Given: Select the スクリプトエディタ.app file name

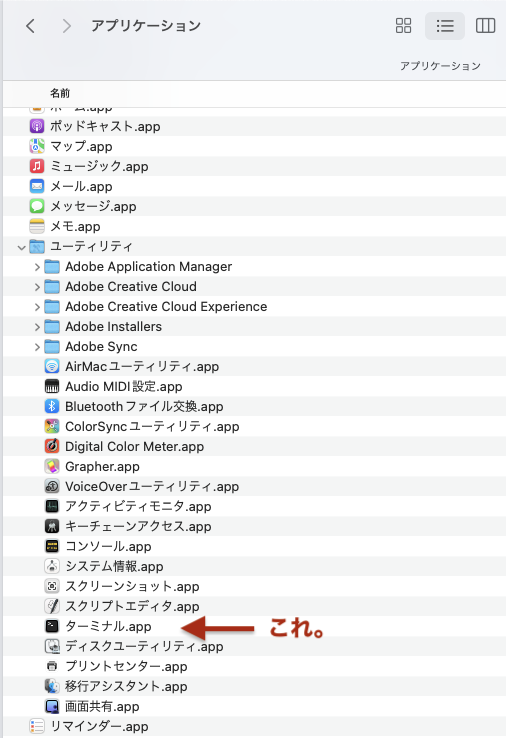Looking at the screenshot, I should 132,606.
